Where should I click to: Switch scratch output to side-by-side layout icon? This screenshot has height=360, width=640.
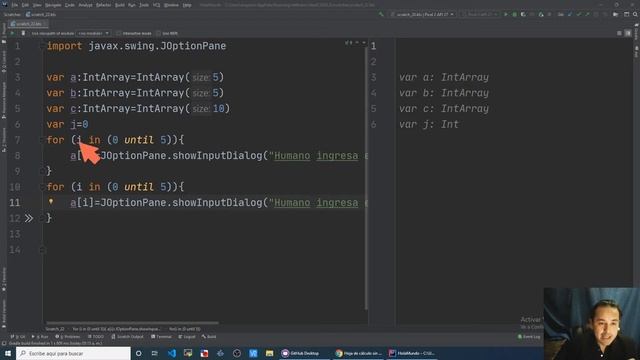tap(628, 33)
